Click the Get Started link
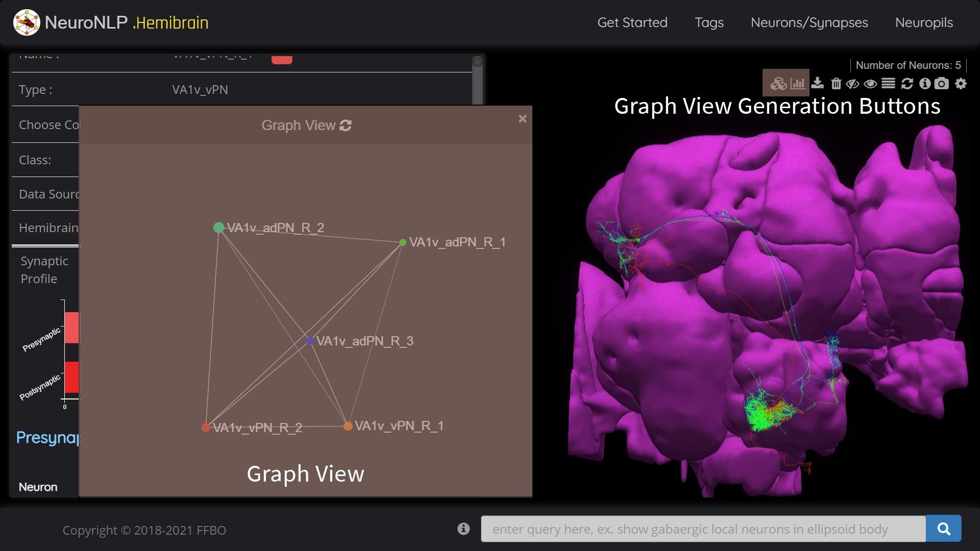 pyautogui.click(x=632, y=22)
